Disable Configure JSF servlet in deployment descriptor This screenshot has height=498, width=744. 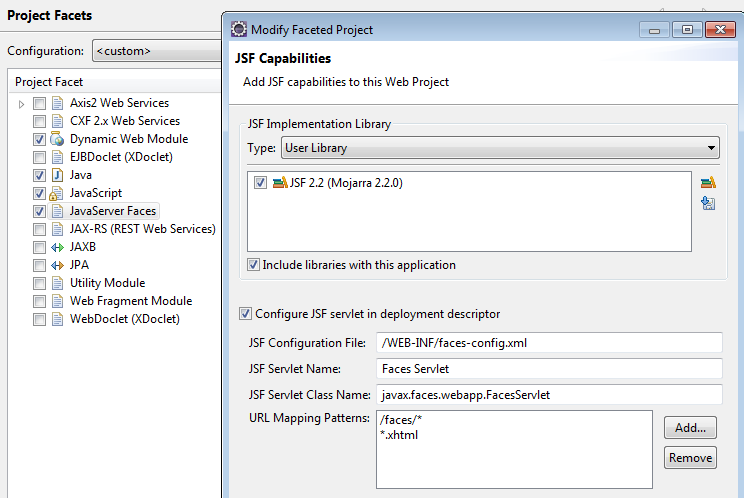[x=246, y=314]
